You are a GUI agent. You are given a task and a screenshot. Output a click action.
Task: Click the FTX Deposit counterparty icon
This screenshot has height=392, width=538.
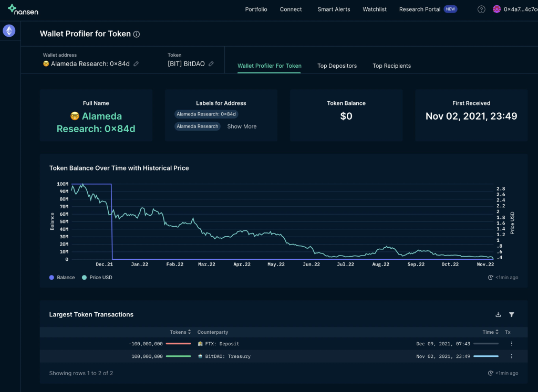coord(200,344)
